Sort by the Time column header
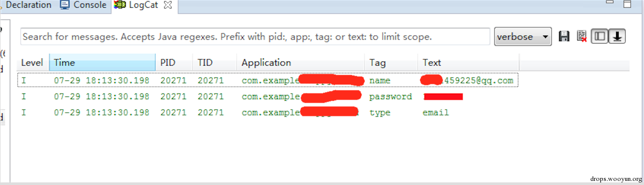 click(102, 63)
